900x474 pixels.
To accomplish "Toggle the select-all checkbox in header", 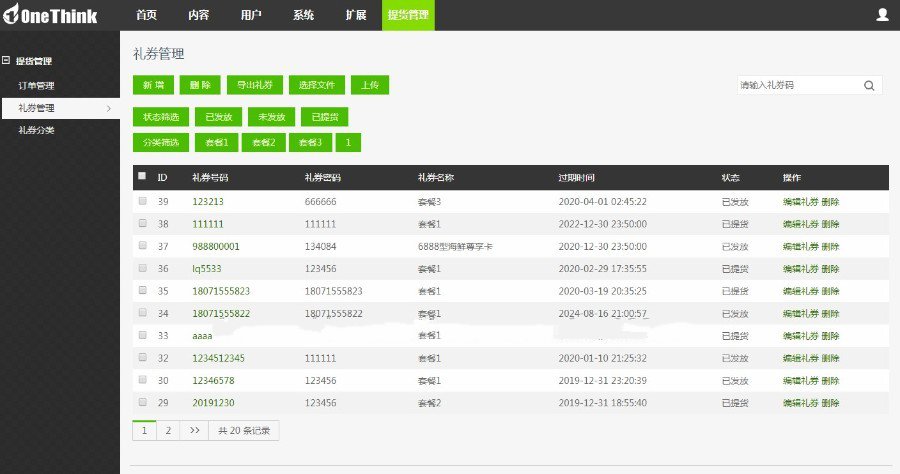I will (x=142, y=176).
